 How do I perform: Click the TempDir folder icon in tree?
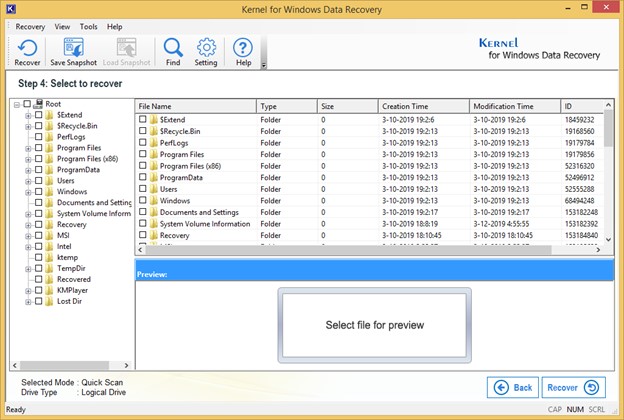(x=49, y=268)
